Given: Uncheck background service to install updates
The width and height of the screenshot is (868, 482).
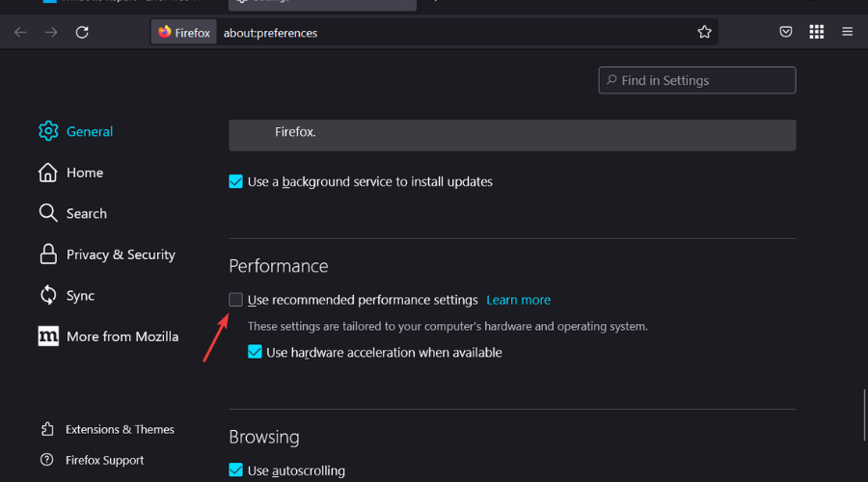Looking at the screenshot, I should click(236, 181).
